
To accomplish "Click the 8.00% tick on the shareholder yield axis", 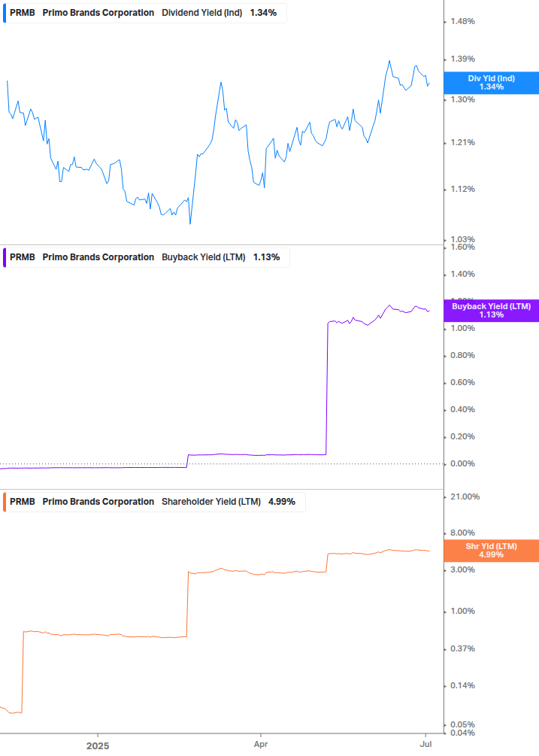I will (x=462, y=533).
